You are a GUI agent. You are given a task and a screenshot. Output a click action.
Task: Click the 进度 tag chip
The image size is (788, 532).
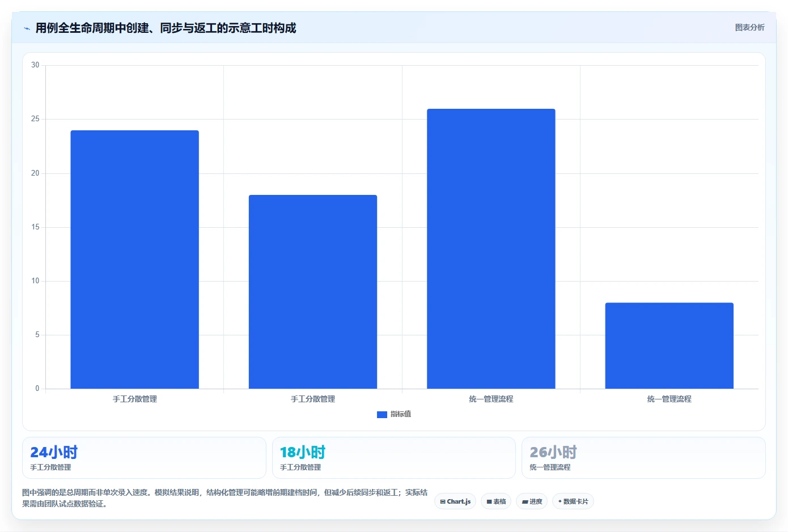(x=532, y=501)
